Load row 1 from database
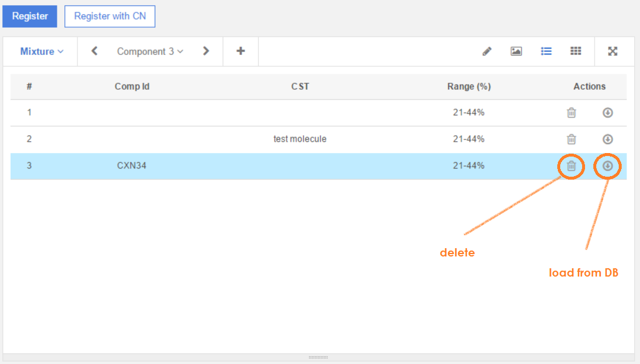The image size is (640, 364). [607, 112]
